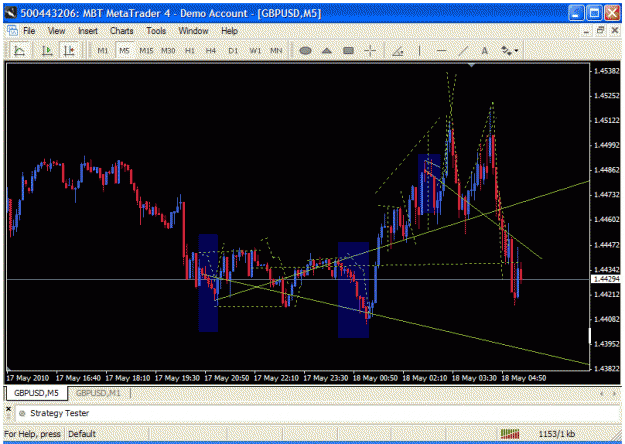Open the Charts menu
This screenshot has height=444, width=625.
click(x=122, y=31)
